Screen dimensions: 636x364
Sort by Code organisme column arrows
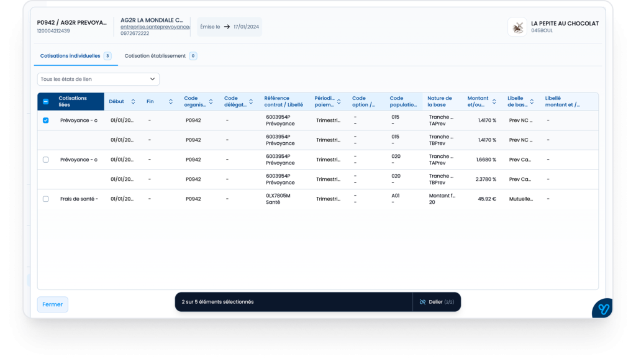[x=211, y=101]
